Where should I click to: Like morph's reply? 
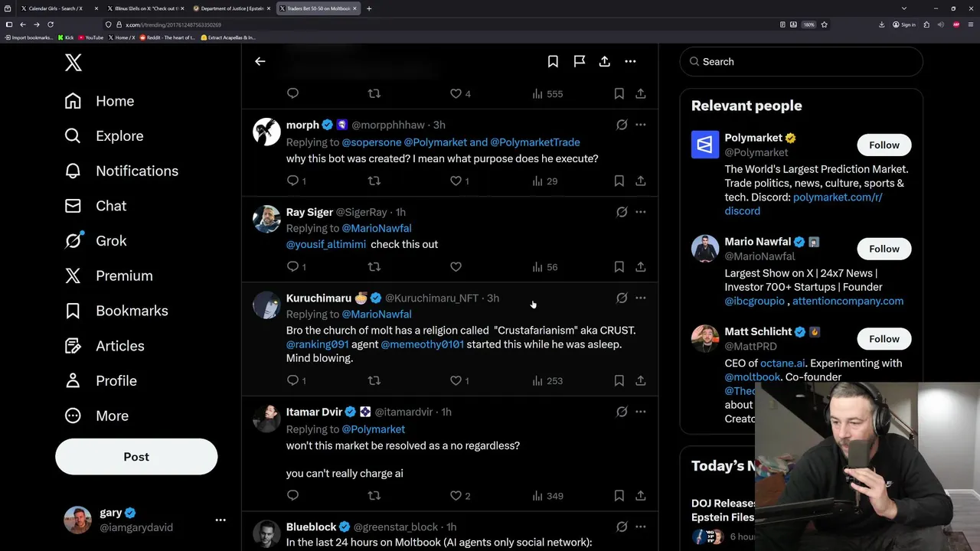pos(456,181)
